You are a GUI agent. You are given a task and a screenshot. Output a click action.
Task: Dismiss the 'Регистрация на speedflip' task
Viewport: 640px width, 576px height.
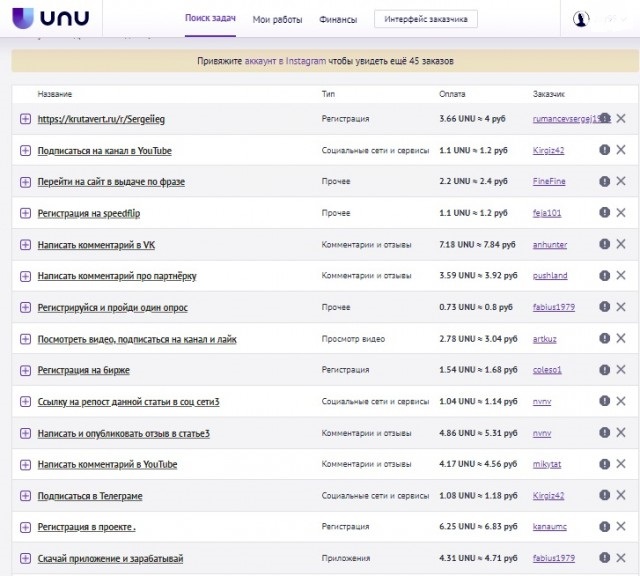621,213
